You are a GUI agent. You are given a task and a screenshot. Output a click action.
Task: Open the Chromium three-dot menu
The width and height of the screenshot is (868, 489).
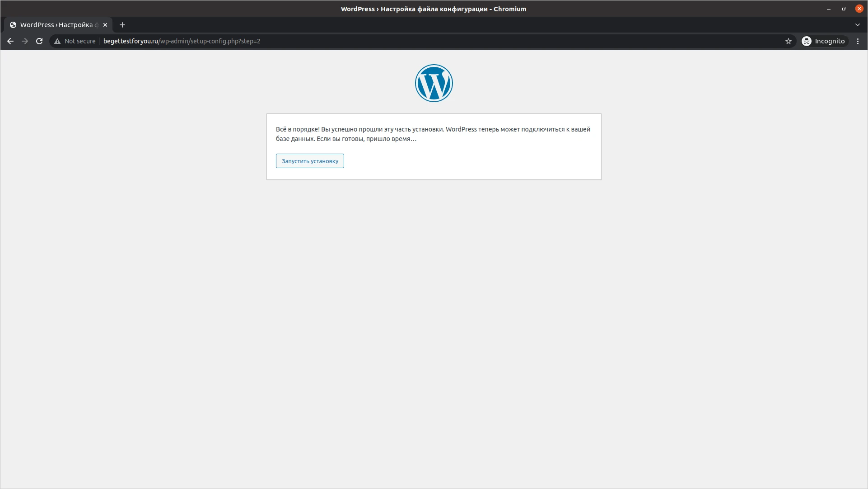[x=858, y=41]
